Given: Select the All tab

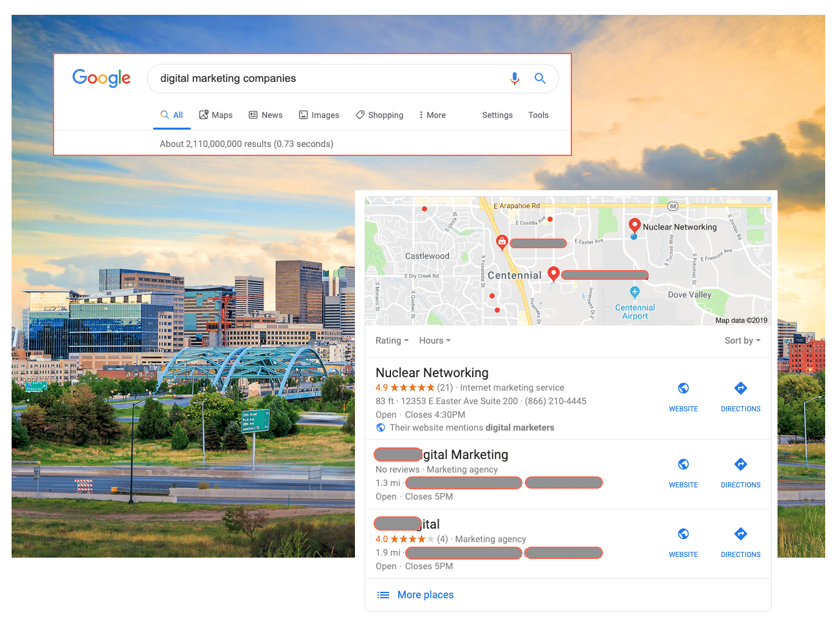Looking at the screenshot, I should tap(171, 115).
